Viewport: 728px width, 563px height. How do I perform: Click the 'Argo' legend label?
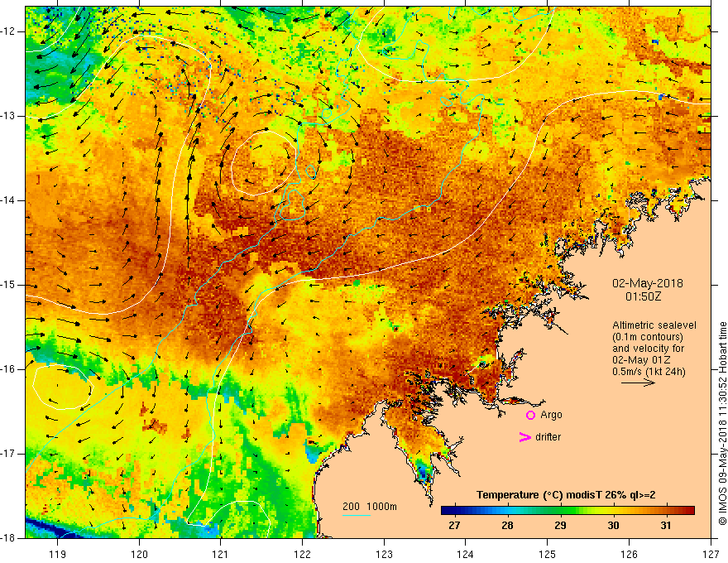tap(551, 415)
